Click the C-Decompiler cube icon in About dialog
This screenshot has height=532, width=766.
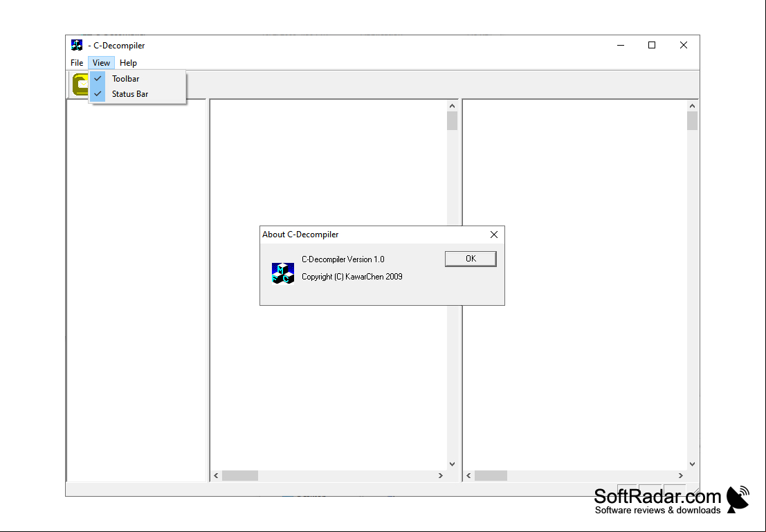(x=283, y=273)
